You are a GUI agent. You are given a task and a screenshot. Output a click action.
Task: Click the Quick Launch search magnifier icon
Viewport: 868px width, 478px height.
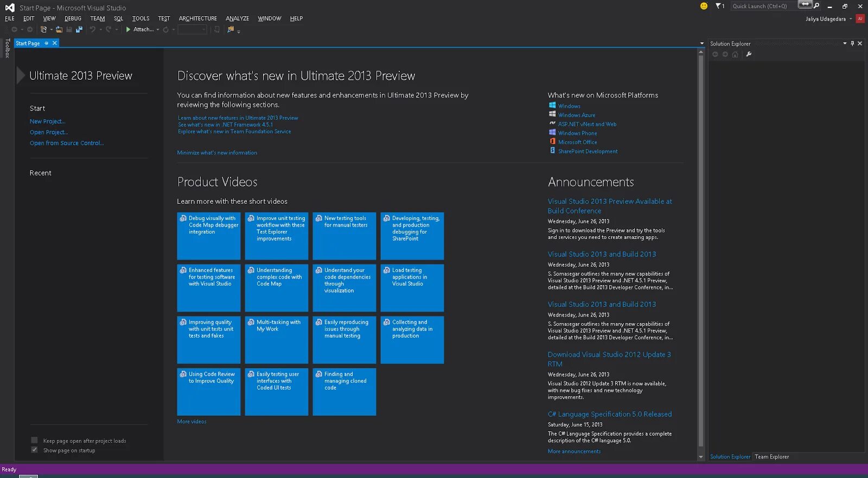click(816, 6)
